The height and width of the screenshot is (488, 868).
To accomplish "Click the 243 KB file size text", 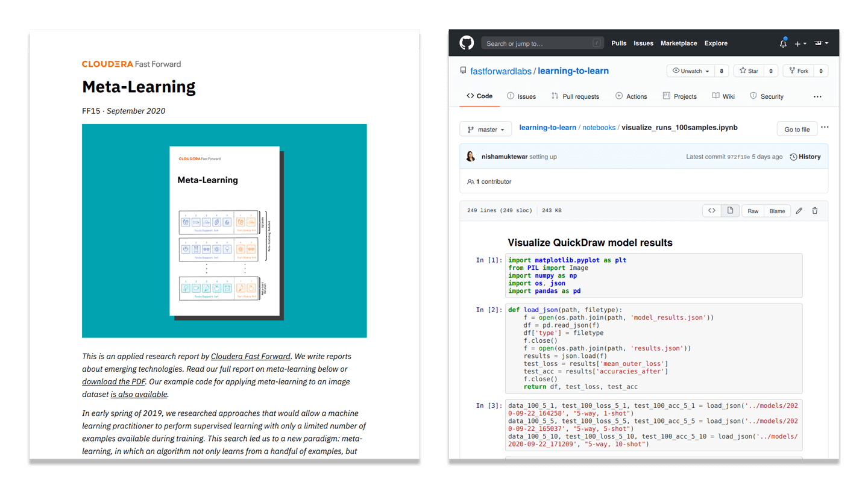I will pyautogui.click(x=552, y=211).
